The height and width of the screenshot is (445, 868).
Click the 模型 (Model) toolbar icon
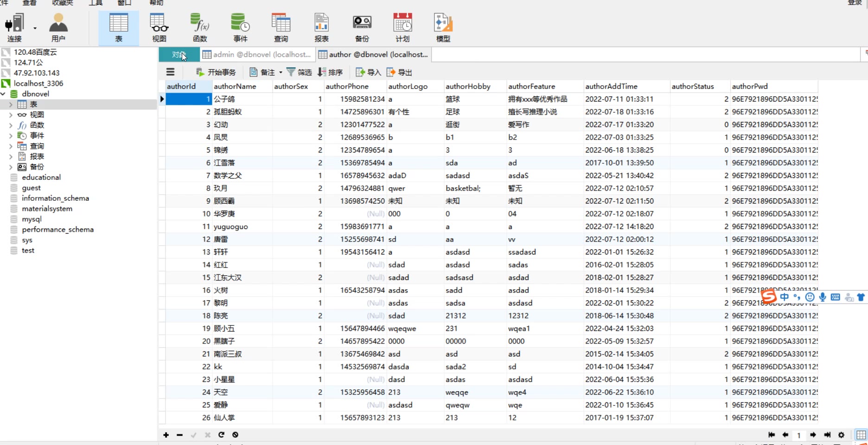(x=443, y=28)
